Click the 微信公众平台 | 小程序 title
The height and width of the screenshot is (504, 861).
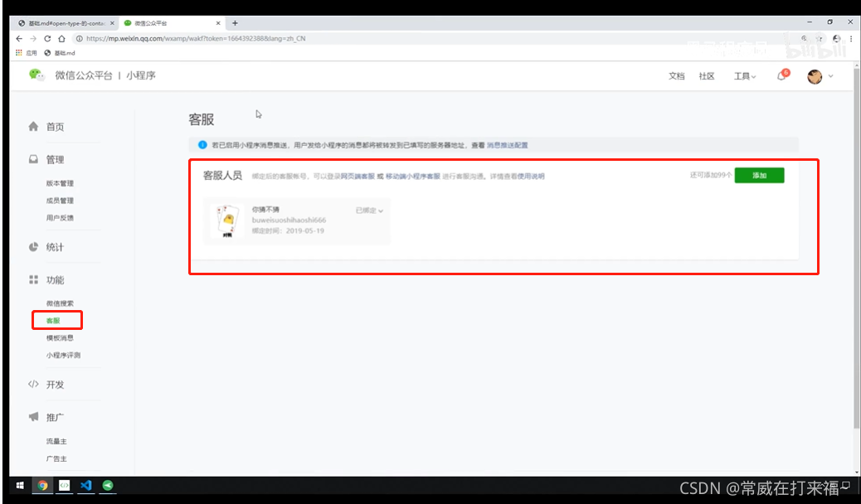click(105, 75)
